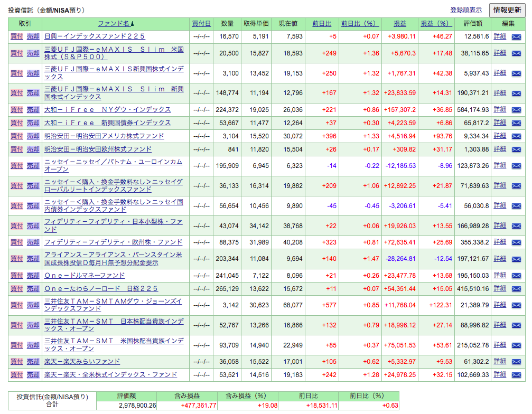Click mail icon for たわらノーロード 日経２２５ row
Screen dimensions: 532x414
tap(516, 289)
